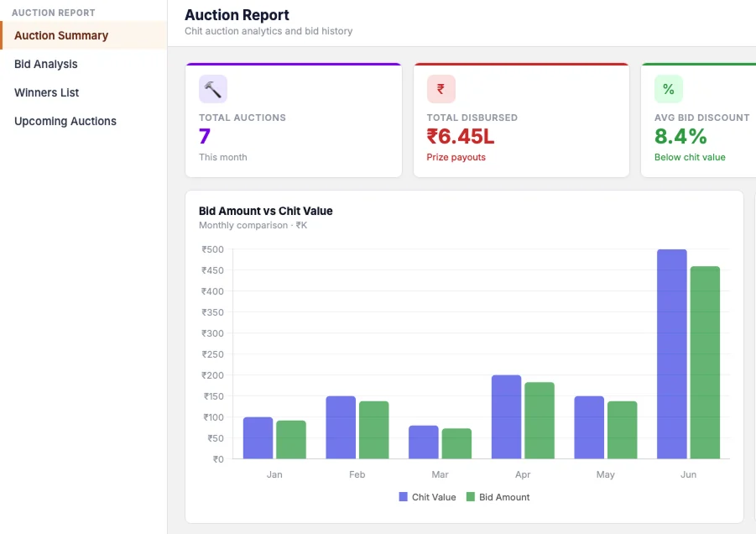Click the Apr Bid Amount bar
The image size is (756, 534).
pyautogui.click(x=540, y=421)
